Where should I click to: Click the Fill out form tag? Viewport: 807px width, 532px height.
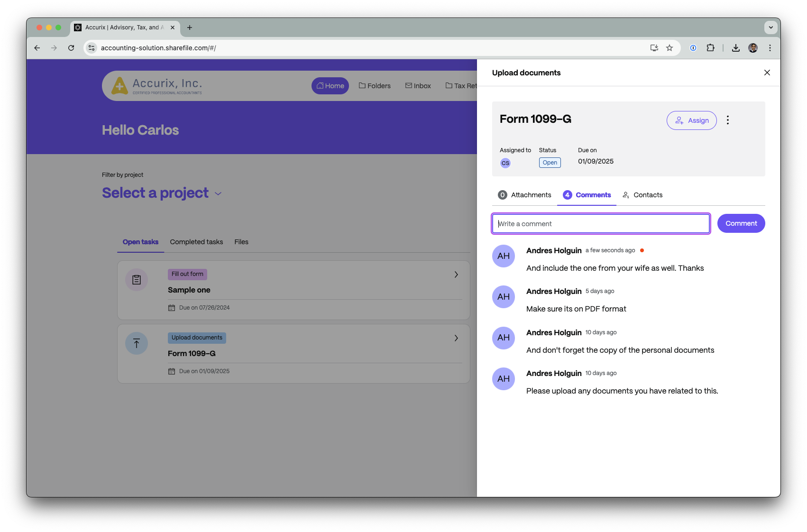point(187,274)
